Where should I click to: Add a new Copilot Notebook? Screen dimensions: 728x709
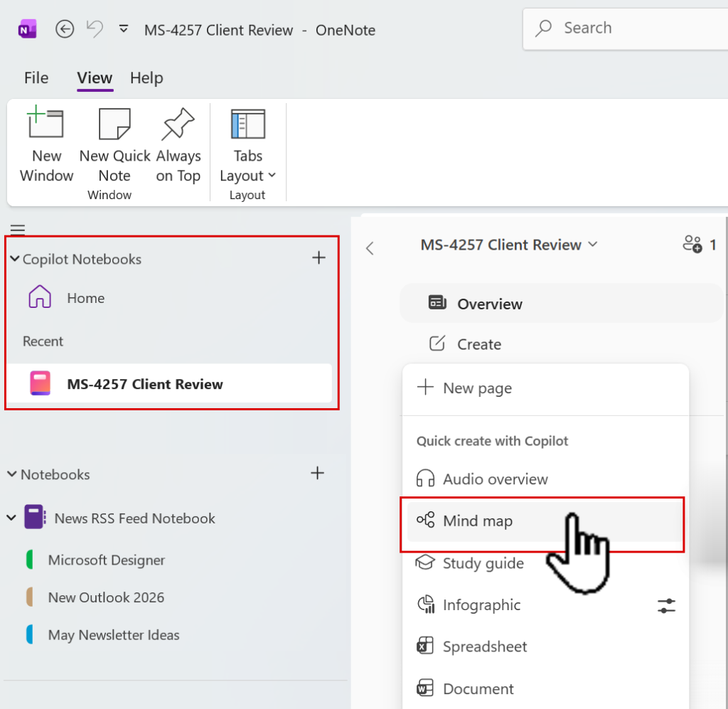318,257
